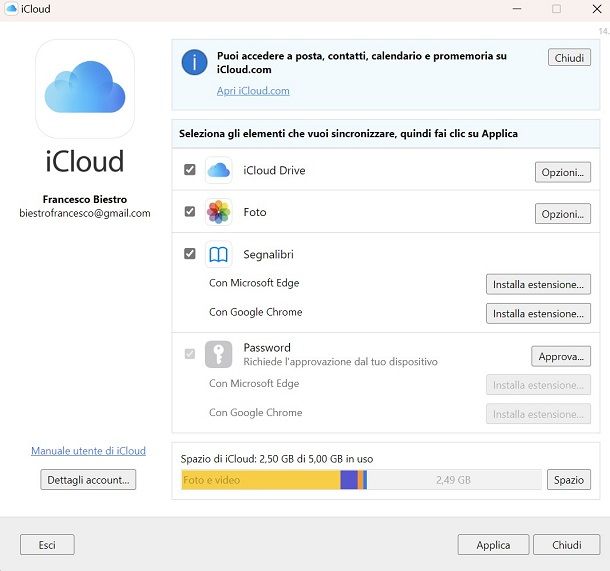
Task: Click the iCloud Drive cloud icon
Action: pos(219,170)
